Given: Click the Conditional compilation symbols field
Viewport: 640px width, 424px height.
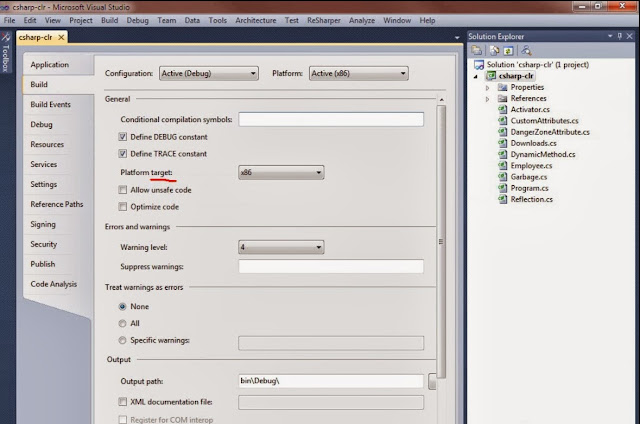Looking at the screenshot, I should pos(331,120).
